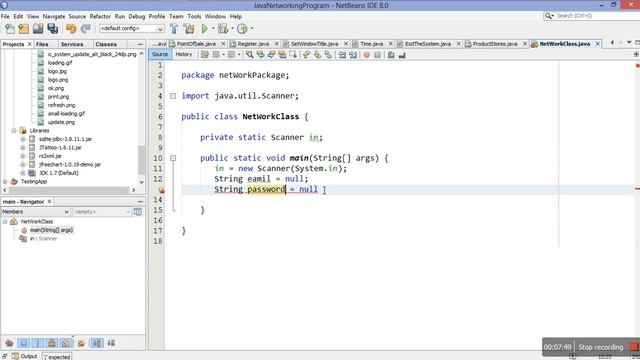Viewport: 640px width, 360px height.
Task: Toggle Show Static Members filter in Navigator
Action: tap(38, 343)
